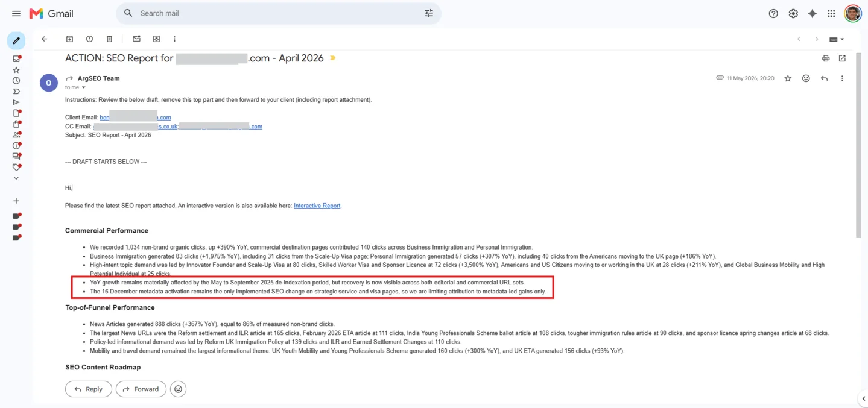Show advanced search options
The width and height of the screenshot is (868, 408).
coord(429,13)
